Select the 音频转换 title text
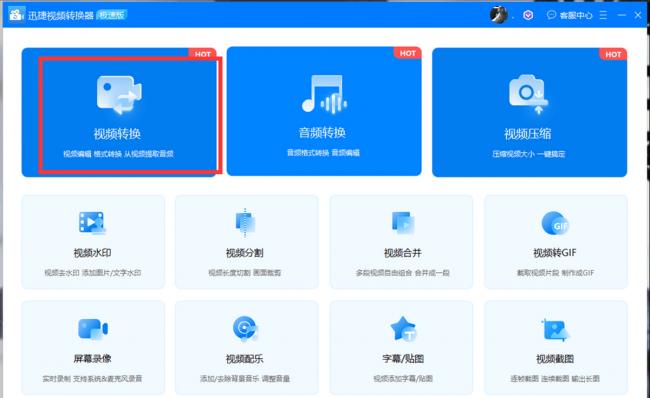The height and width of the screenshot is (398, 650). (x=322, y=133)
